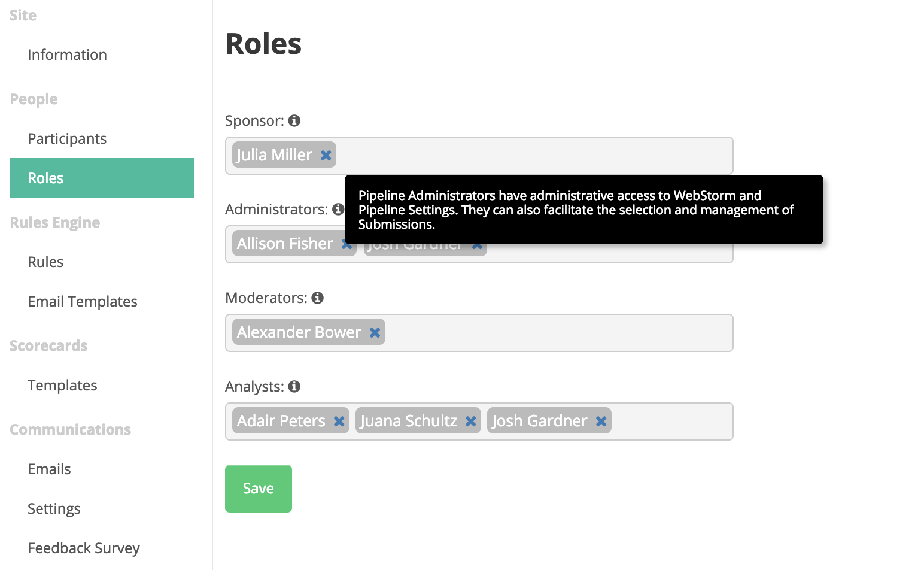Viewport: 924px width, 570px height.
Task: Click the Analysts info icon
Action: pyautogui.click(x=294, y=386)
